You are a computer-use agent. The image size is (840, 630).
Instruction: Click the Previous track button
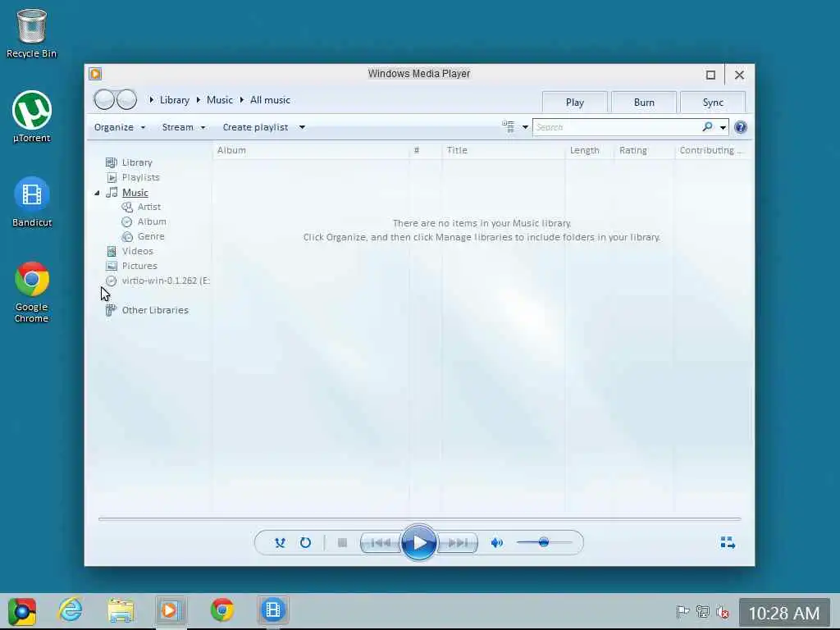coord(381,543)
